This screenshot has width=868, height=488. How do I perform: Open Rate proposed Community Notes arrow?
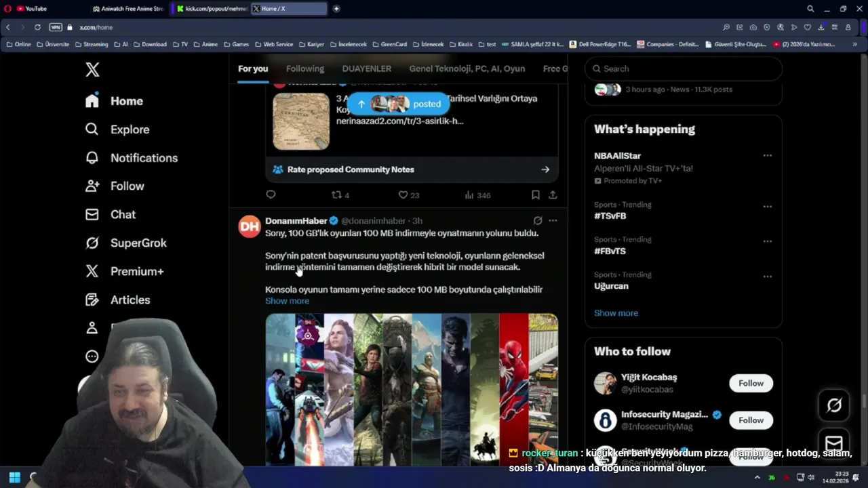(x=545, y=169)
